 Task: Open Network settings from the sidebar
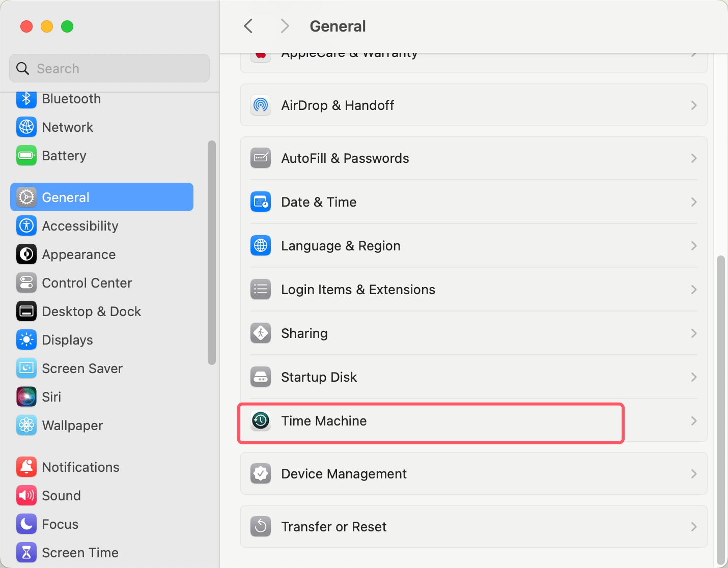click(26, 127)
